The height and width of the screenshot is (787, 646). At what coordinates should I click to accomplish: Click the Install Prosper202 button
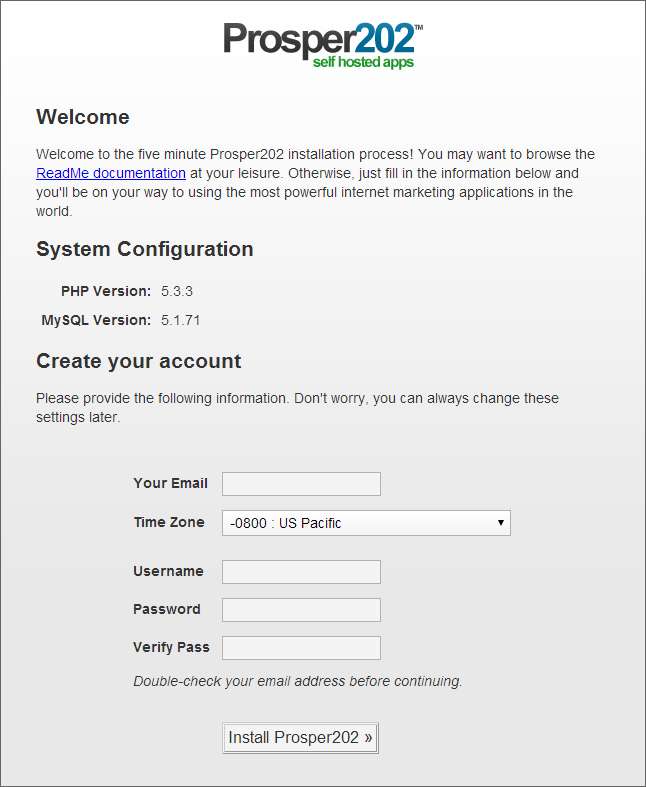coord(300,738)
